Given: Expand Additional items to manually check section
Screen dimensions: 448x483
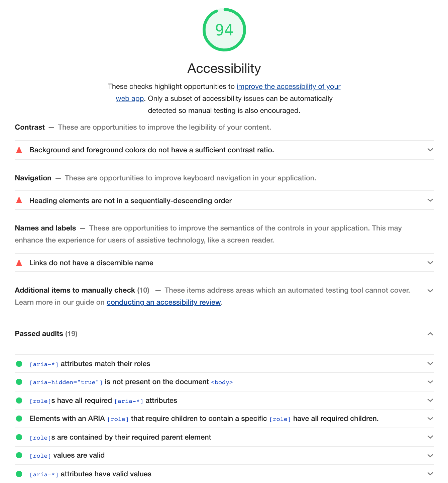Looking at the screenshot, I should coord(430,291).
